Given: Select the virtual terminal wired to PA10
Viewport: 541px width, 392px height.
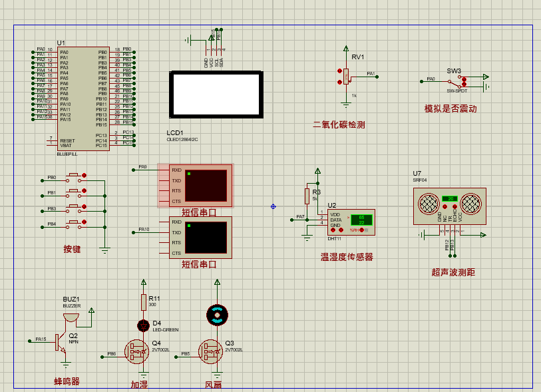Looking at the screenshot, I should (200, 238).
